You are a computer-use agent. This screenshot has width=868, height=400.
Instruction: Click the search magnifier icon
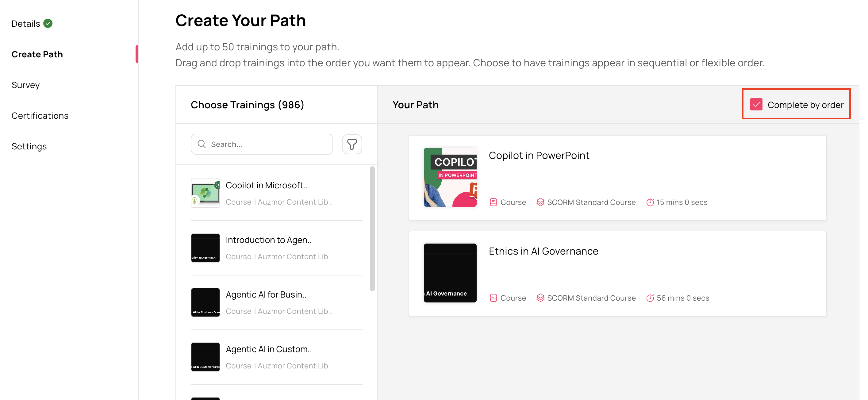pyautogui.click(x=202, y=144)
